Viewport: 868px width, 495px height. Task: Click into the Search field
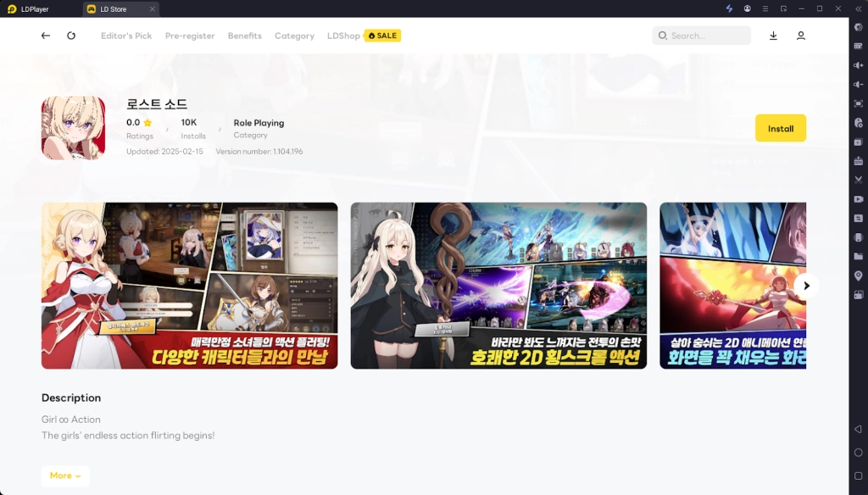click(701, 36)
